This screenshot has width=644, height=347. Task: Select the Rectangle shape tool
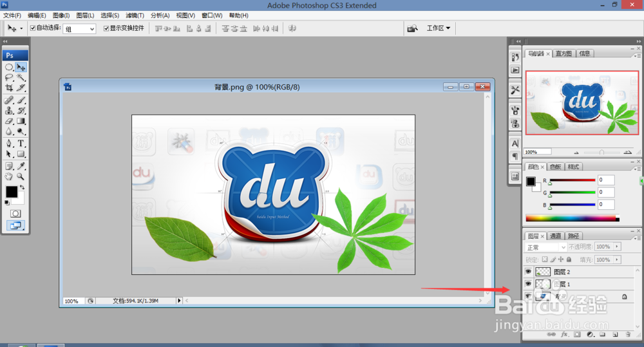pos(21,154)
